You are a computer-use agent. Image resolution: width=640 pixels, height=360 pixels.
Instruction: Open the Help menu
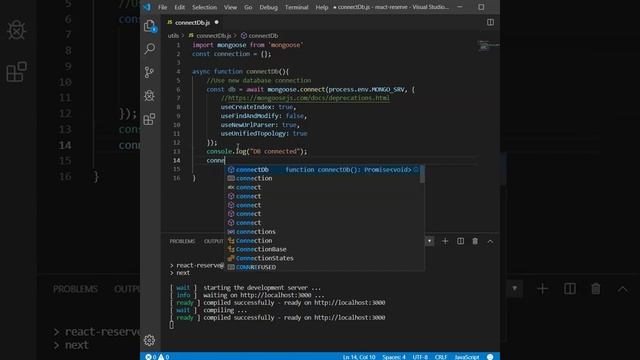(322, 7)
